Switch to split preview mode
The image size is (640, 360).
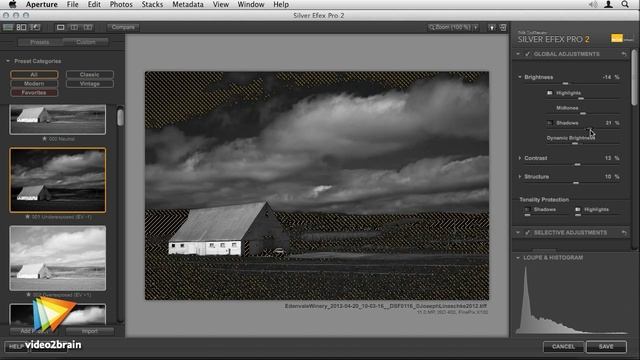pyautogui.click(x=74, y=27)
